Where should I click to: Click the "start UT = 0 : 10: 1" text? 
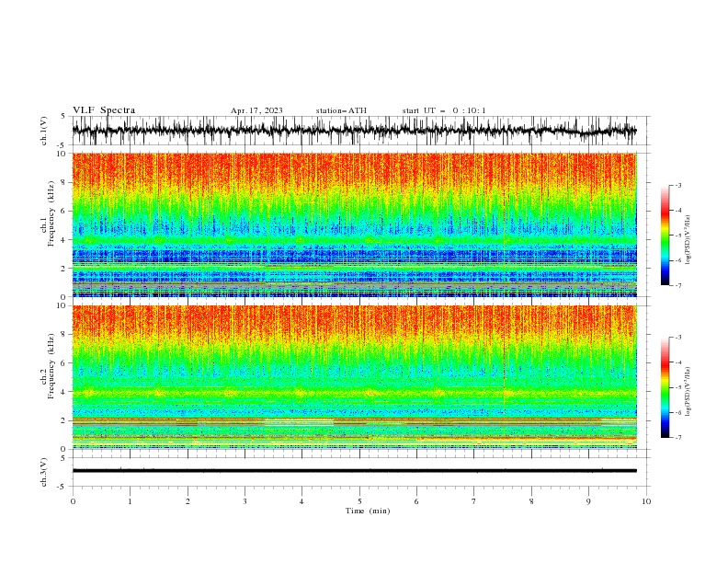pos(444,110)
